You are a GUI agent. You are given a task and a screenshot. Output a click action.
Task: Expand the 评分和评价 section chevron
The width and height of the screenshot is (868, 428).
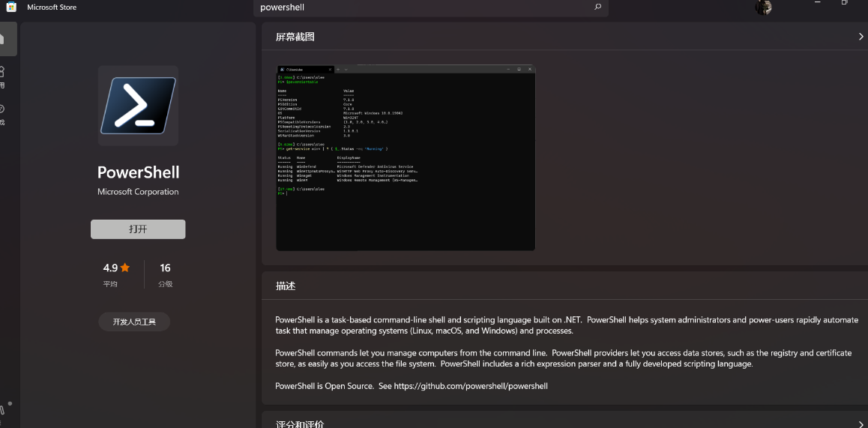(x=861, y=424)
